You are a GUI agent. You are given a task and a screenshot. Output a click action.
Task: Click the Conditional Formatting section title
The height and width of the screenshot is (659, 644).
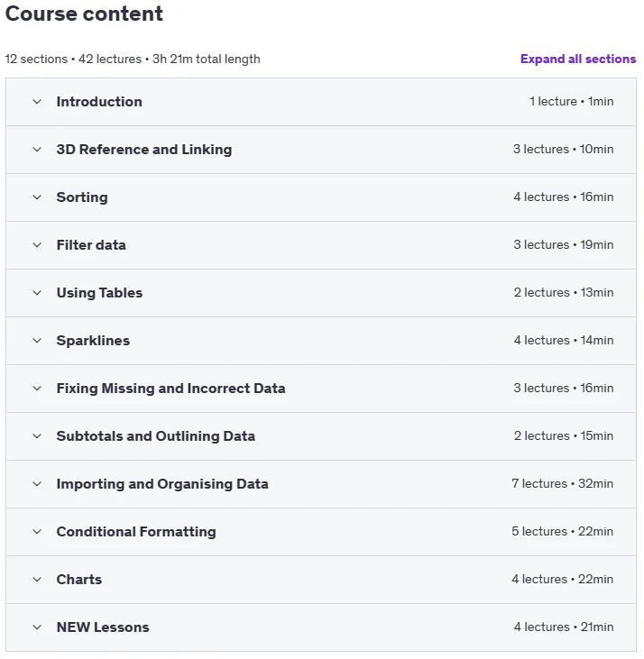pos(136,532)
